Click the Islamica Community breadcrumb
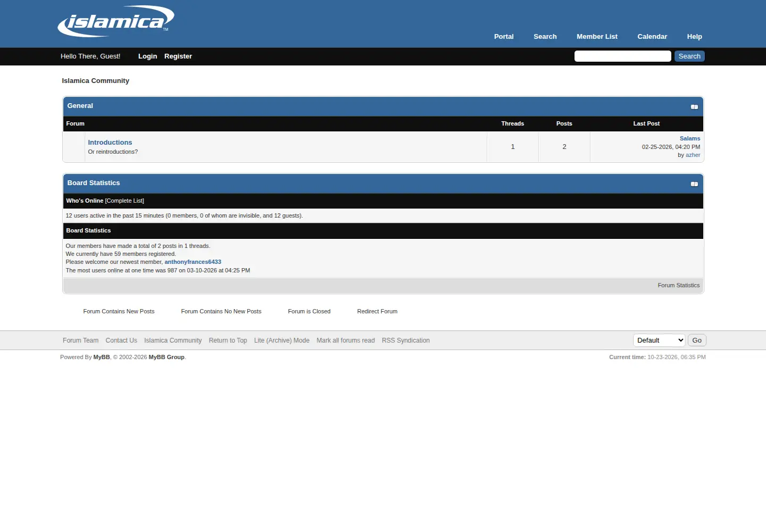Viewport: 766px width, 532px height. click(95, 81)
